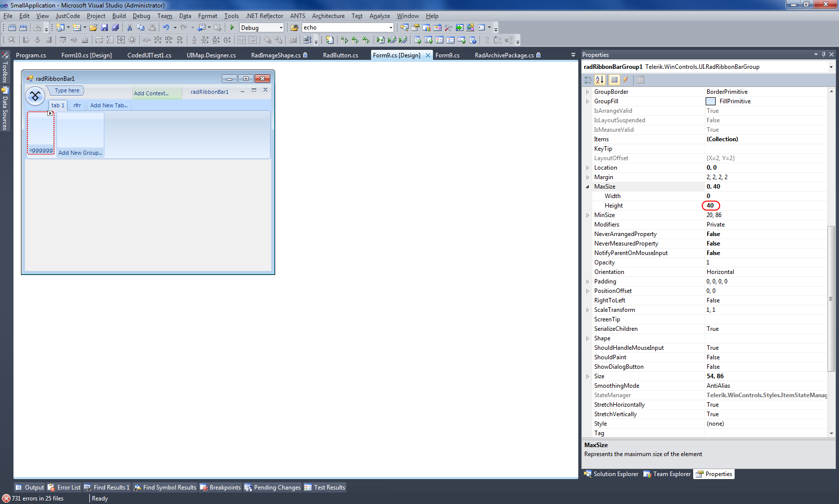Click the Make Same Size icon
This screenshot has width=839, height=504.
121,40
